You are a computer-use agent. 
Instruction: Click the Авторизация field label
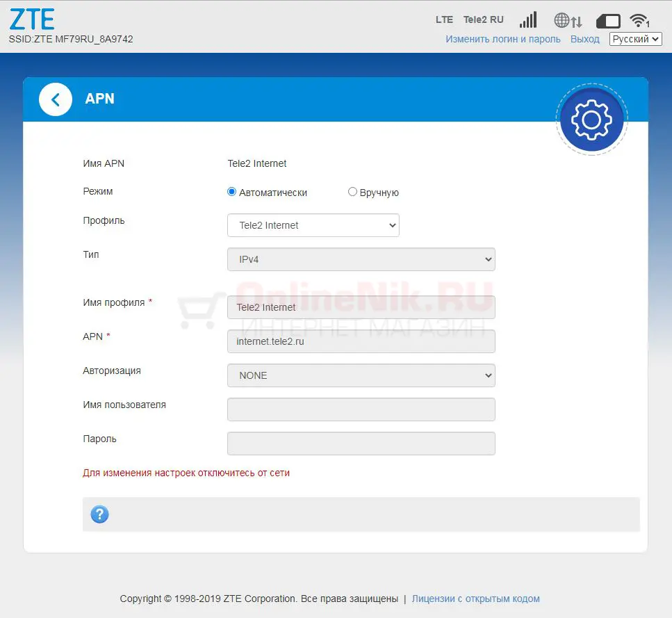(x=112, y=371)
